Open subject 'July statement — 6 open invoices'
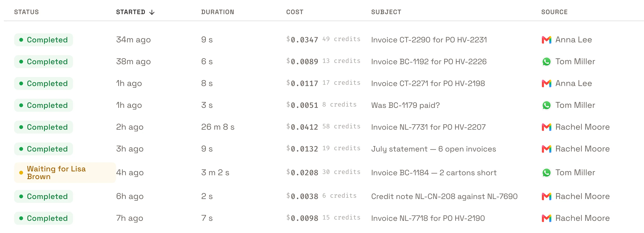The width and height of the screenshot is (644, 233). click(x=434, y=149)
